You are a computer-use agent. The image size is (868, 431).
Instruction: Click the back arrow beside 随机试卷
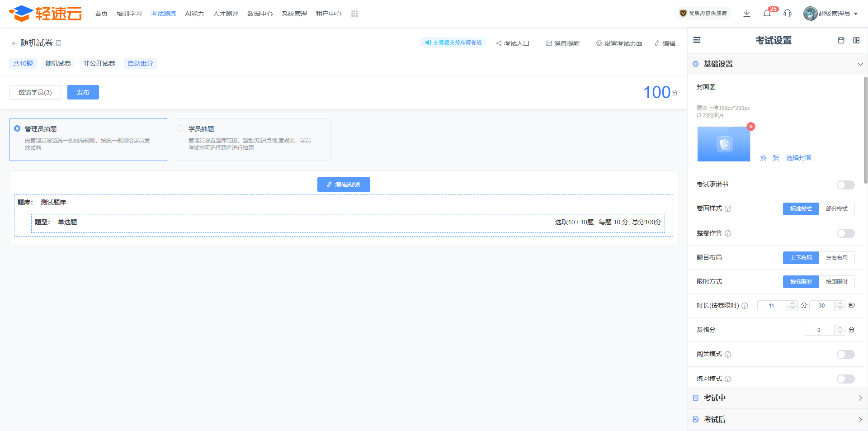(14, 43)
